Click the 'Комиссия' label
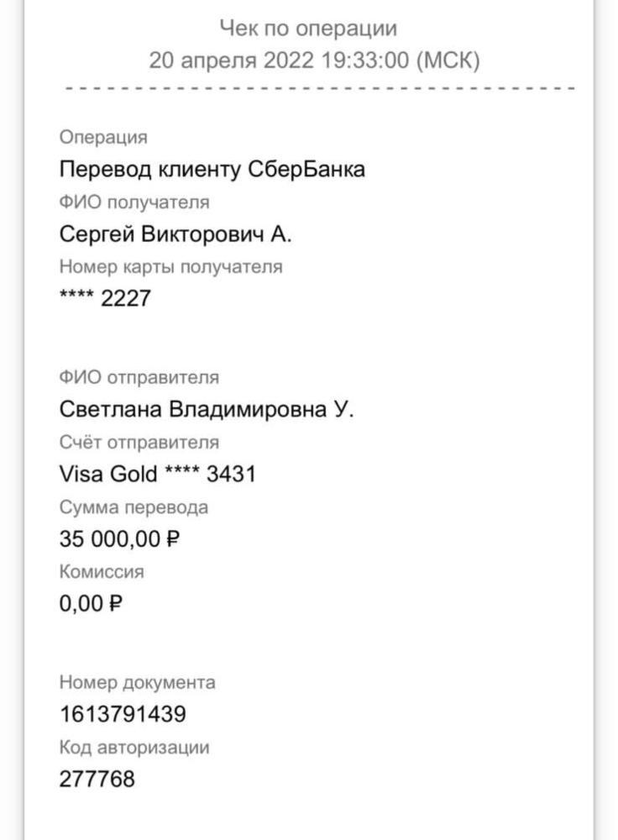 click(102, 571)
